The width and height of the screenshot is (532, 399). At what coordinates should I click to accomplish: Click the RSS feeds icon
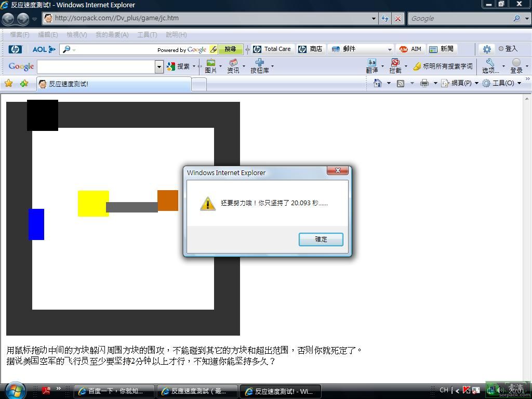[x=401, y=83]
